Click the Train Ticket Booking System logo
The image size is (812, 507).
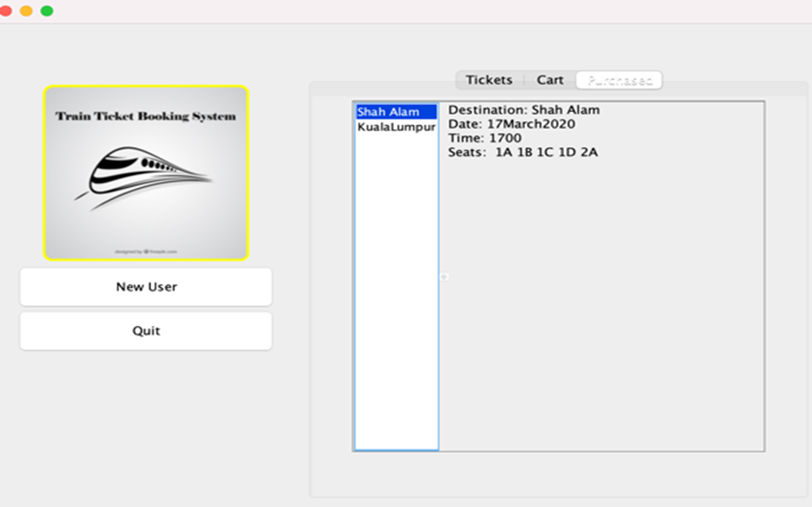click(146, 171)
